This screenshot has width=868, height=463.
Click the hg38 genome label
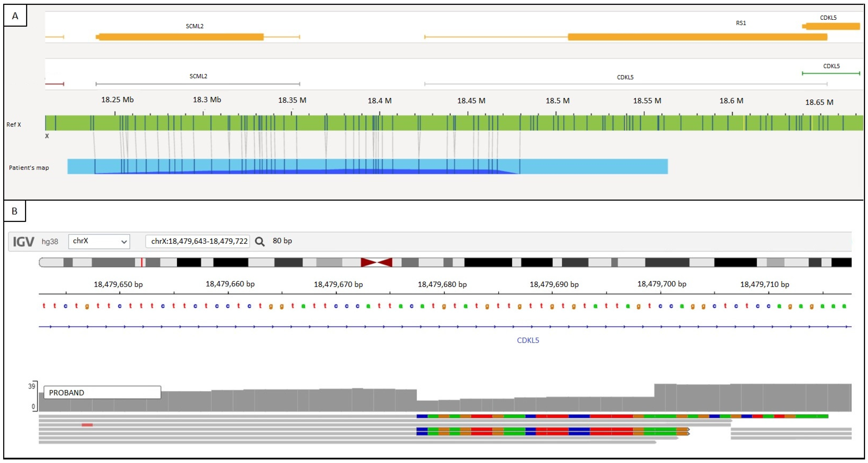click(x=50, y=241)
